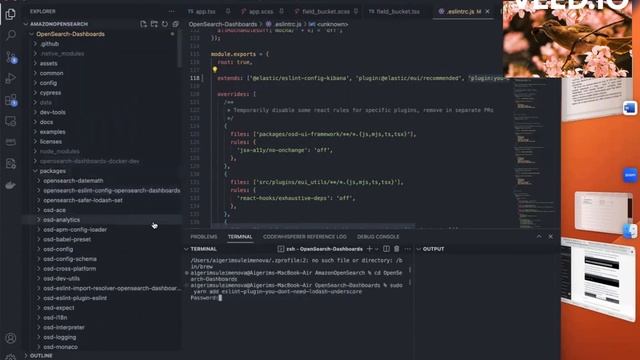Open the osd-config-schema package

pyautogui.click(x=70, y=259)
